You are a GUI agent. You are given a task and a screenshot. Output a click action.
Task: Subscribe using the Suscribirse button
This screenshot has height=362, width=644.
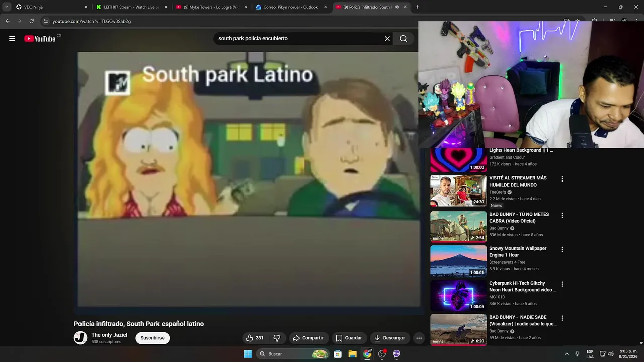pos(152,338)
